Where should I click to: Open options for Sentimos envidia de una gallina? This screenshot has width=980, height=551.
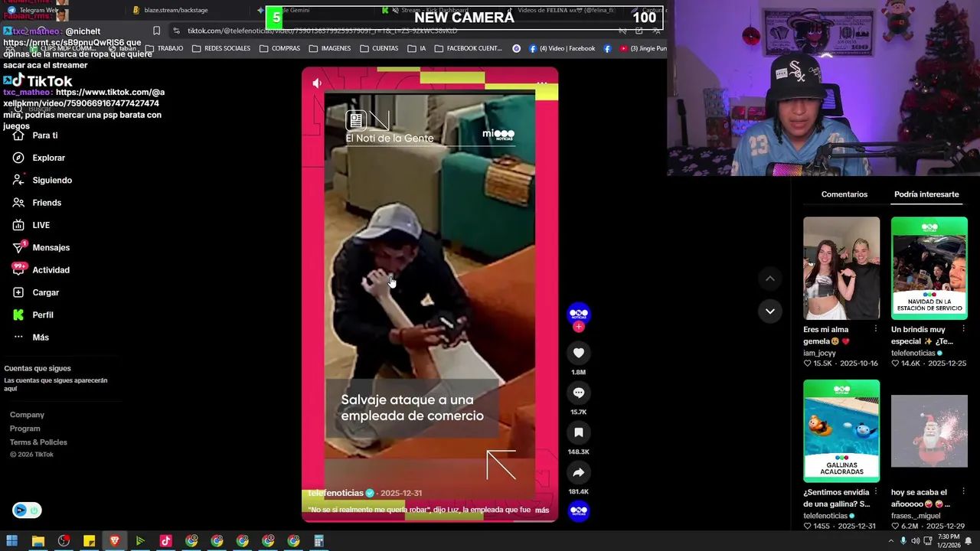876,492
